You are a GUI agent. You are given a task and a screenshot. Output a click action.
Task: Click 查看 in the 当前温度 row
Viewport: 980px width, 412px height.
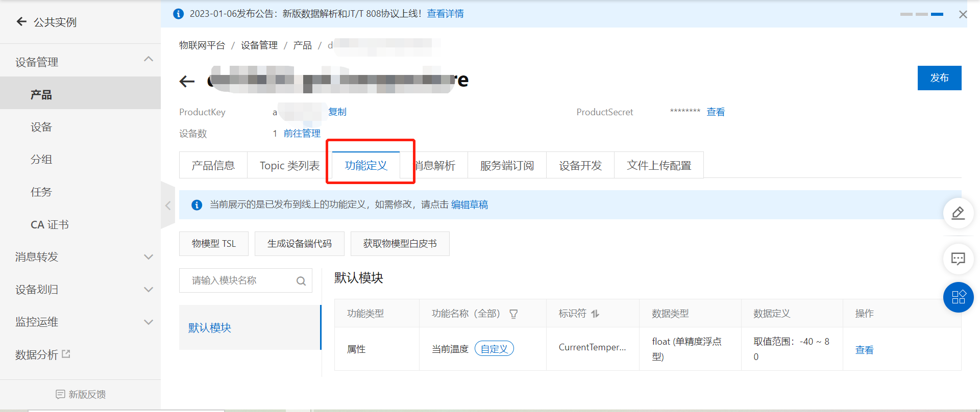[864, 350]
